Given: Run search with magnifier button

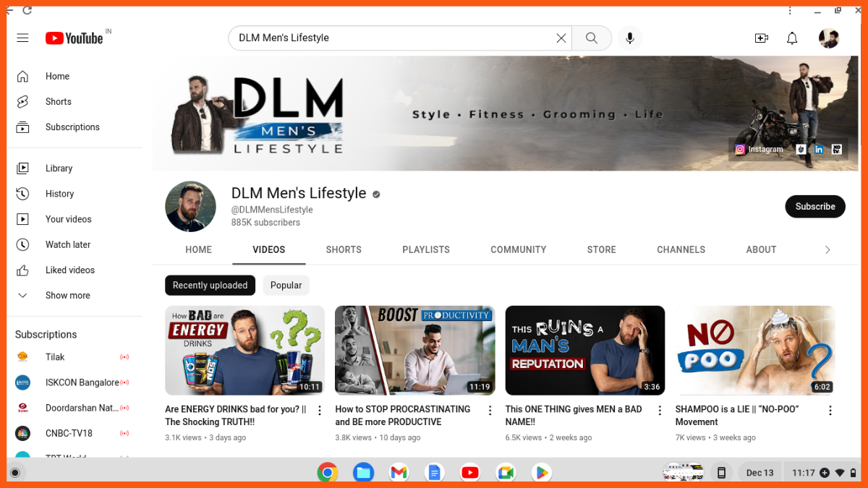Looking at the screenshot, I should (592, 38).
